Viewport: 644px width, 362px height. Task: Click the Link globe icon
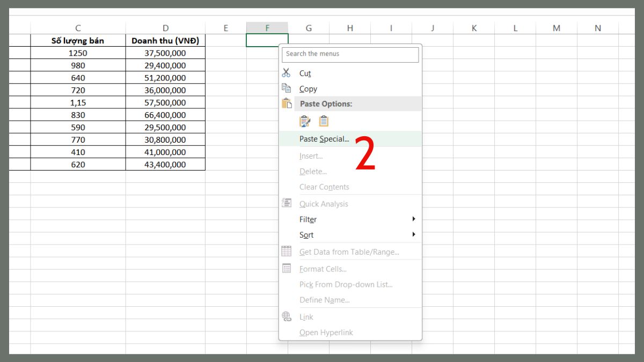pyautogui.click(x=286, y=316)
